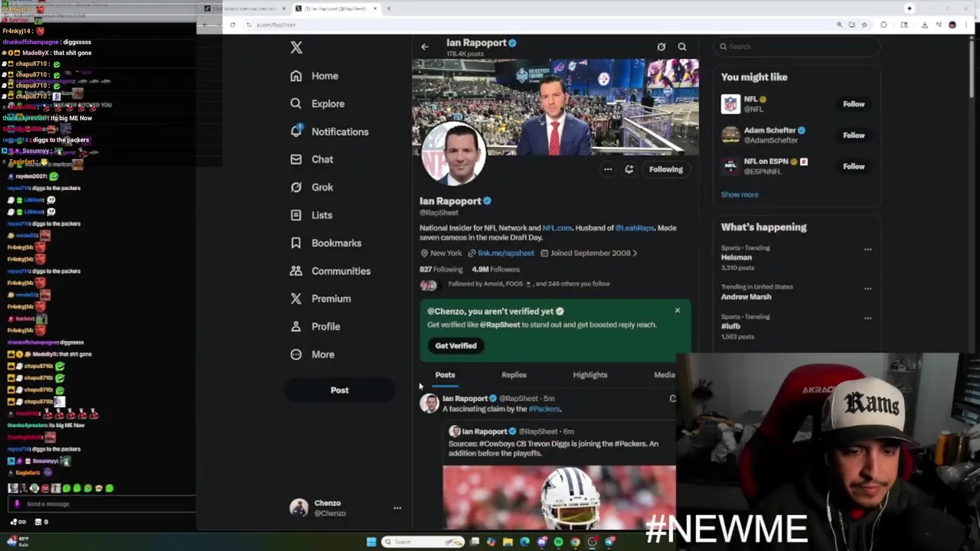The width and height of the screenshot is (980, 551).
Task: Follow NFL on ESPN
Action: coord(854,167)
